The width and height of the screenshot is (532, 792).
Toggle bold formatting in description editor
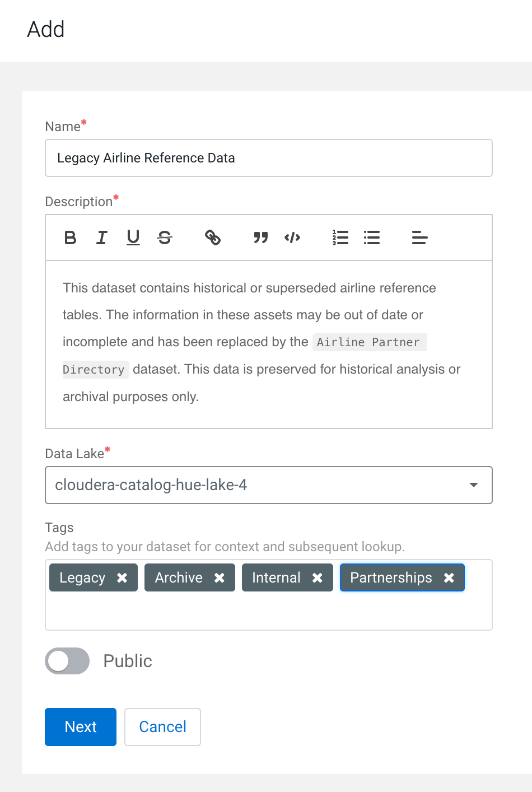(x=70, y=237)
